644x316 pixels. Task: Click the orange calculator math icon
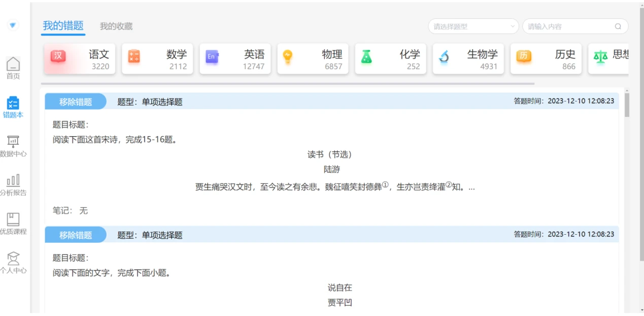pyautogui.click(x=134, y=56)
